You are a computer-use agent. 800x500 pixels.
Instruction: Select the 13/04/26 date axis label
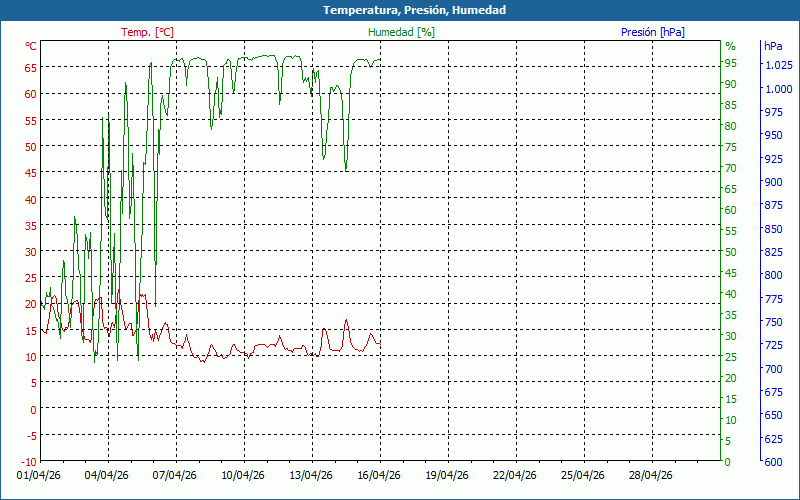coord(311,476)
